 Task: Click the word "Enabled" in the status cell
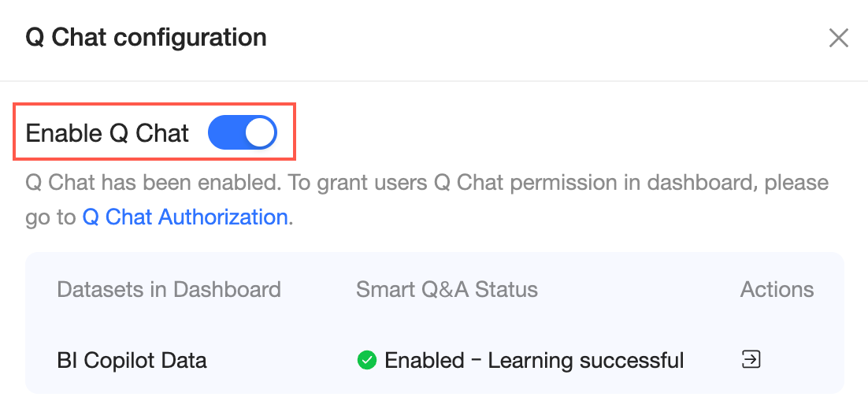click(x=424, y=361)
